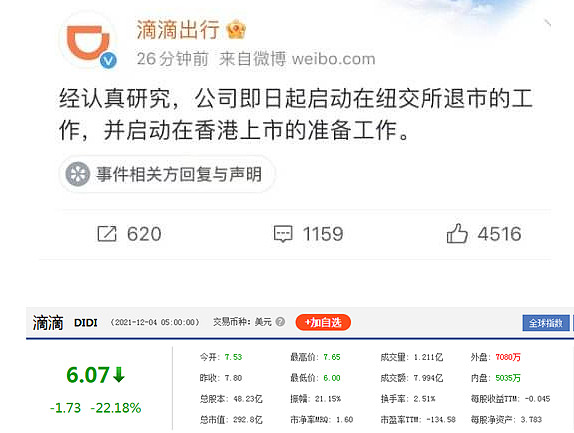
Task: Click the gray topic flower icon
Action: coord(78,174)
